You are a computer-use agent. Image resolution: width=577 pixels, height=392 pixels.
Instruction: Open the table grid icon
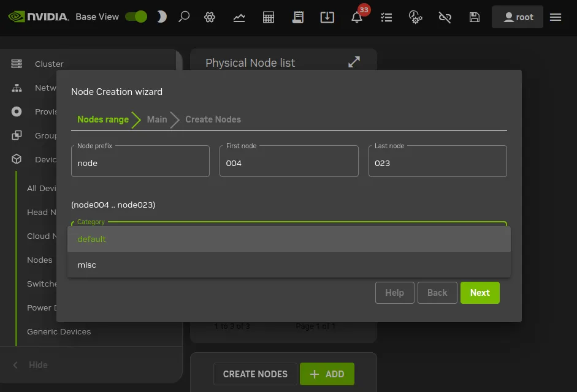click(268, 17)
